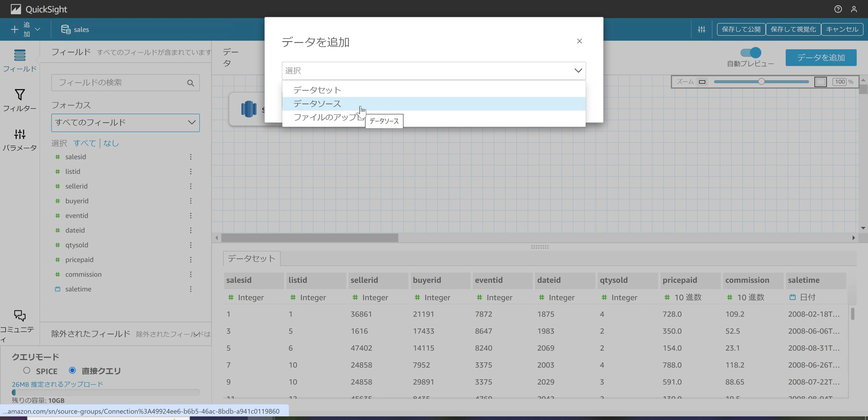Expand the 除外されたフィールド section
868x420 pixels.
click(x=197, y=334)
